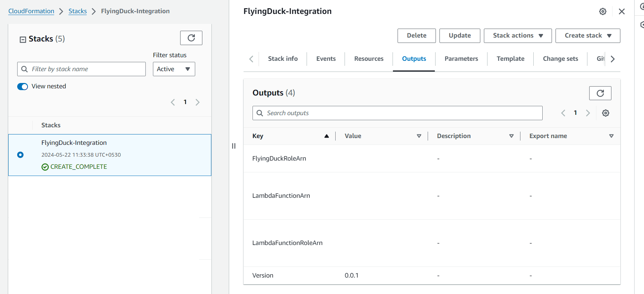Screen dimensions: 644x294
Task: Go to next page of outputs
Action: pos(587,113)
